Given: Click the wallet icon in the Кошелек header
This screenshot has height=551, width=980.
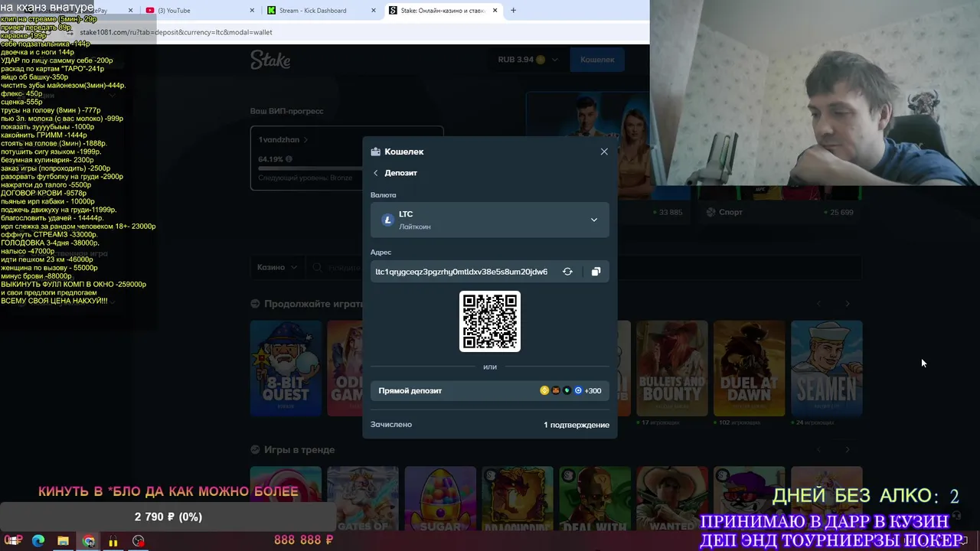Looking at the screenshot, I should tap(375, 152).
